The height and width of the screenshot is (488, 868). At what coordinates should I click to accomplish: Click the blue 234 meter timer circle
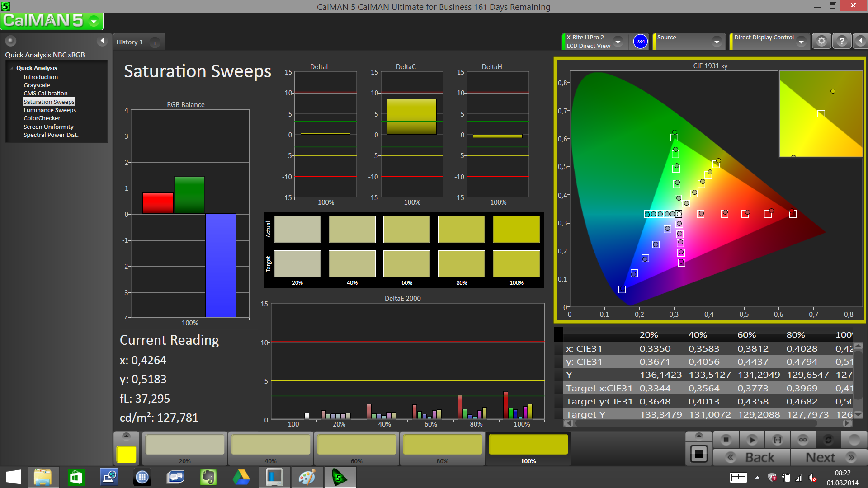tap(640, 41)
